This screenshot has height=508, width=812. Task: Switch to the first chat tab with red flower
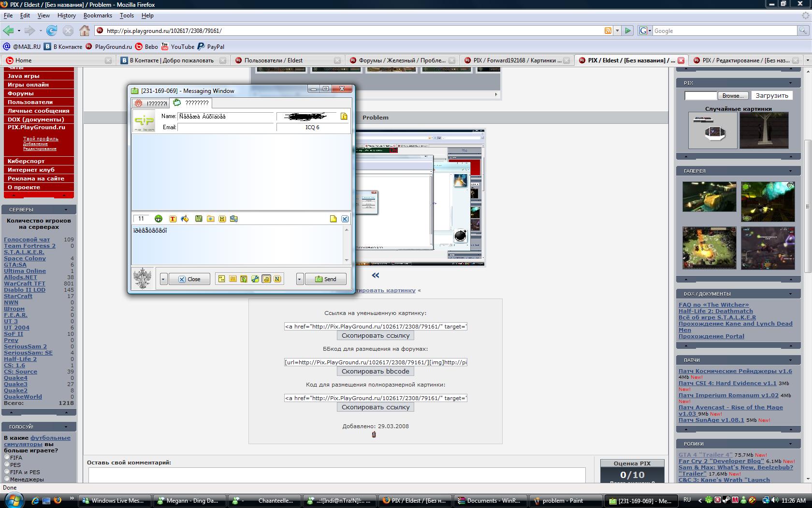(x=151, y=103)
